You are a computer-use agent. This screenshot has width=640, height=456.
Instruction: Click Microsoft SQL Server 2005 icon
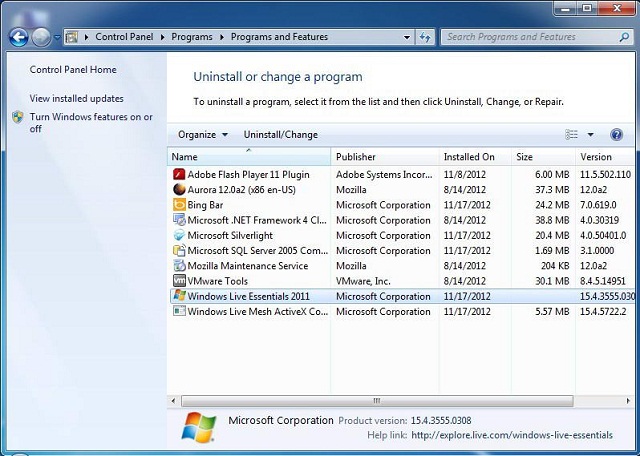point(179,251)
